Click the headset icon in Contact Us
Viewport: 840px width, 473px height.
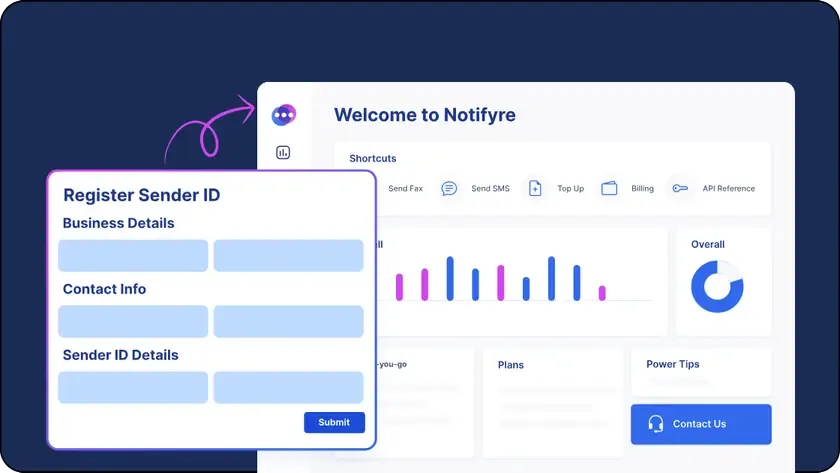tap(656, 424)
